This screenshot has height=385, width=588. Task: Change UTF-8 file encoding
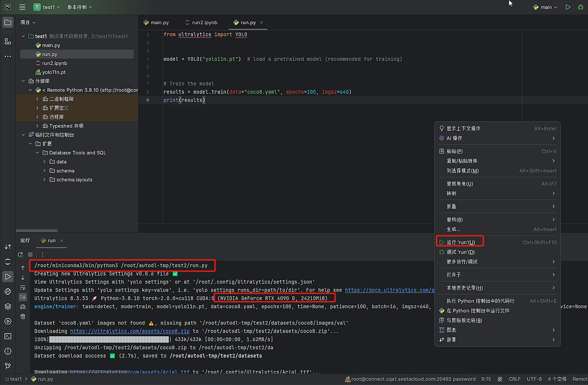(x=534, y=379)
